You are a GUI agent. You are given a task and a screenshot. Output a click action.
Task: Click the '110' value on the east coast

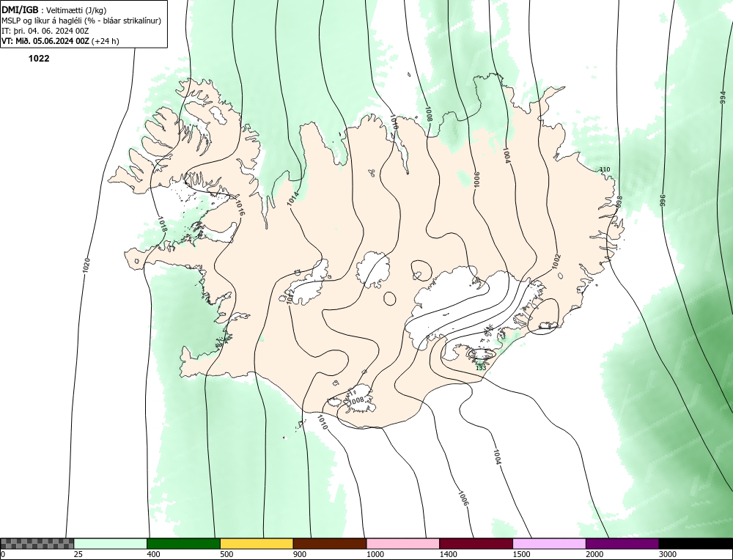[x=605, y=169]
